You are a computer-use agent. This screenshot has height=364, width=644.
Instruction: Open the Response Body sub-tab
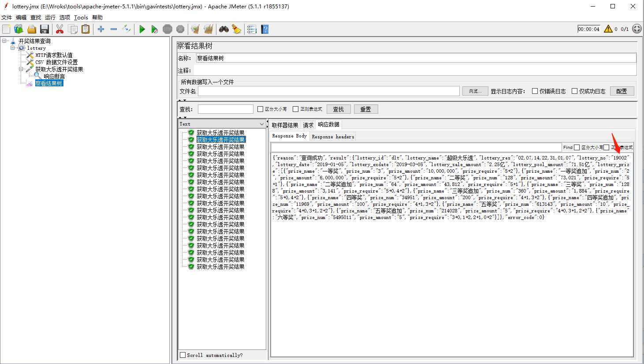[x=289, y=136]
